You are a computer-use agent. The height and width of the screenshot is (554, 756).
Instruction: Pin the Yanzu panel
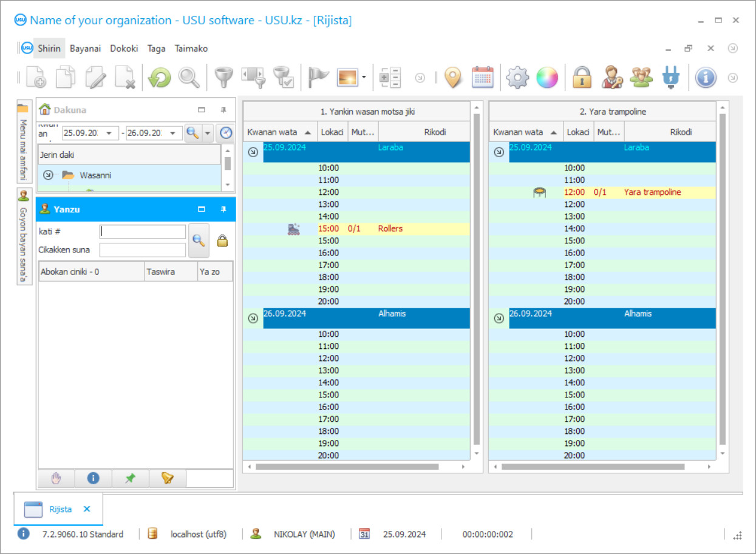223,209
